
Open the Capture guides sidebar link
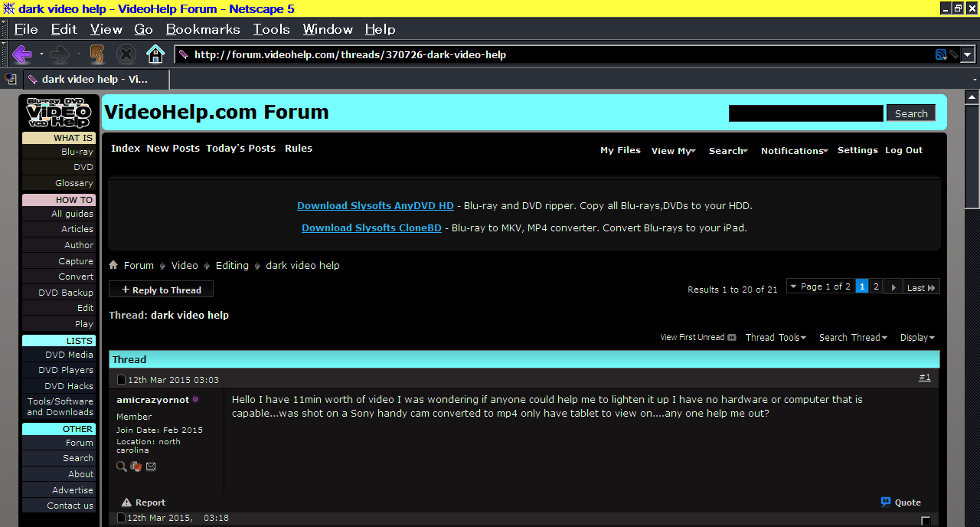pyautogui.click(x=76, y=261)
